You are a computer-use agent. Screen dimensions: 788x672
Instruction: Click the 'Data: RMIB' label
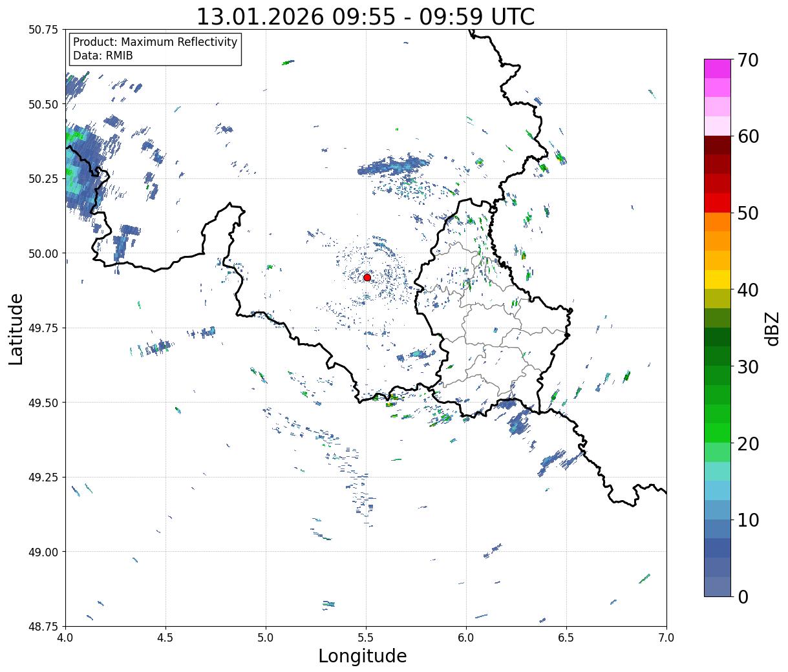pos(103,56)
